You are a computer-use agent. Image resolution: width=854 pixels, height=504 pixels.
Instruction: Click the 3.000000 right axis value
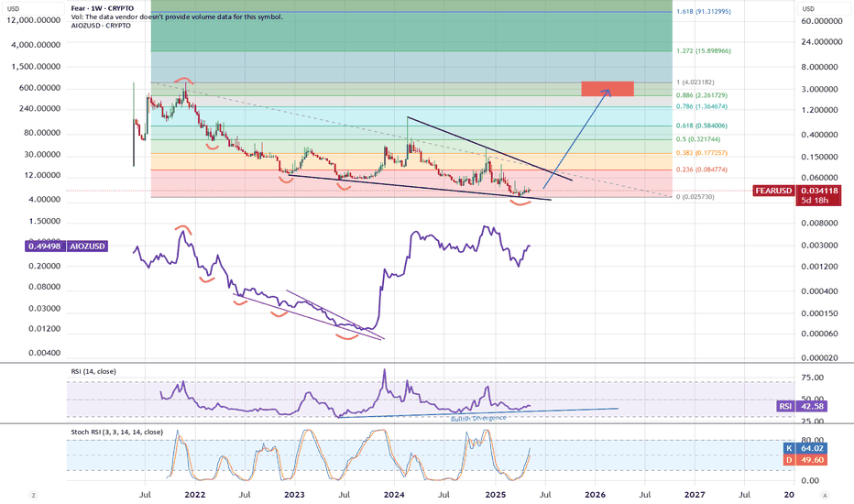tap(819, 90)
